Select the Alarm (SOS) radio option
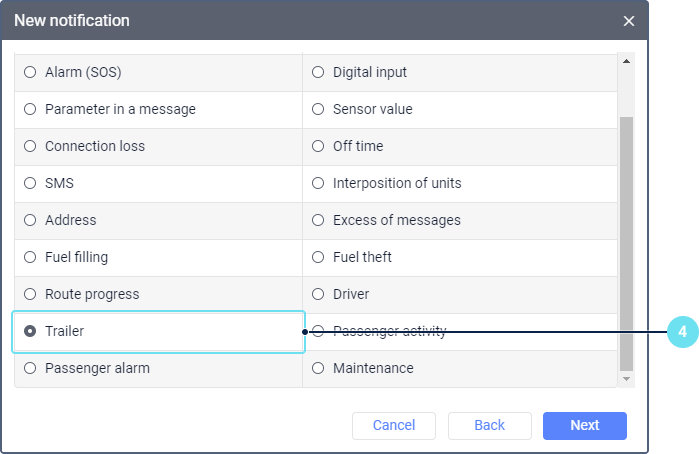The height and width of the screenshot is (454, 699). (x=30, y=72)
